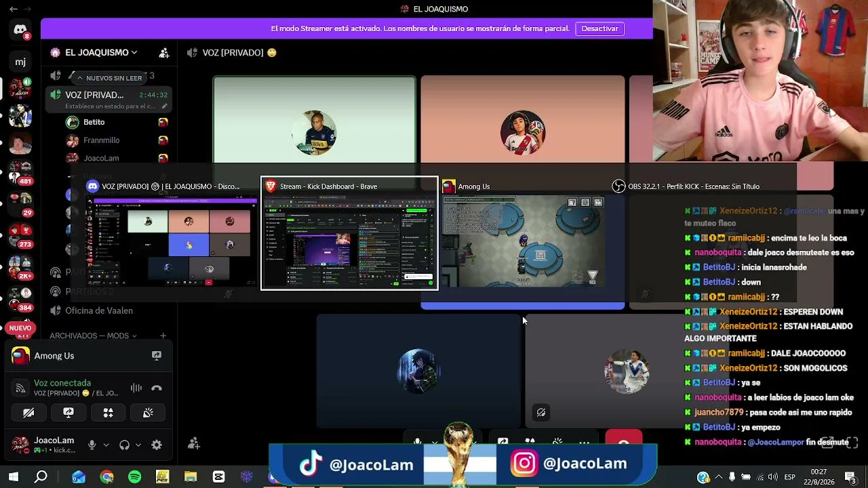This screenshot has height=488, width=868.
Task: Share your screen button in voice panel
Action: coord(68,412)
